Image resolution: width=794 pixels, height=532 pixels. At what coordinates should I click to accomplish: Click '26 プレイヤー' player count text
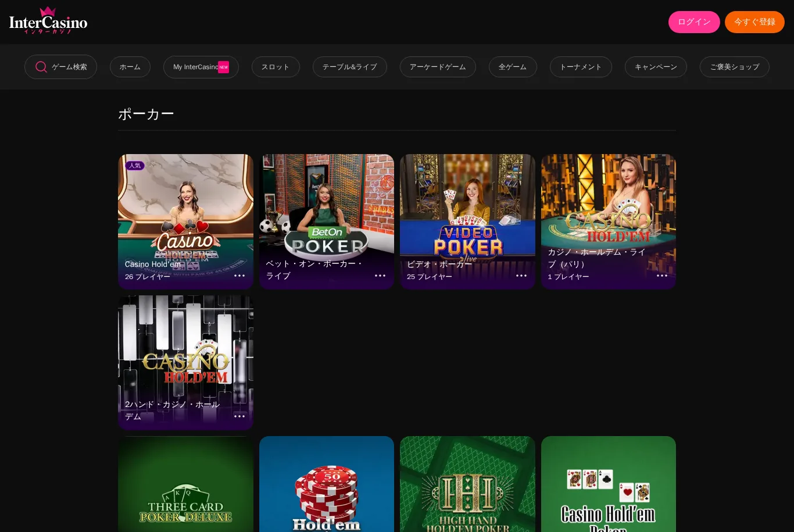click(148, 277)
